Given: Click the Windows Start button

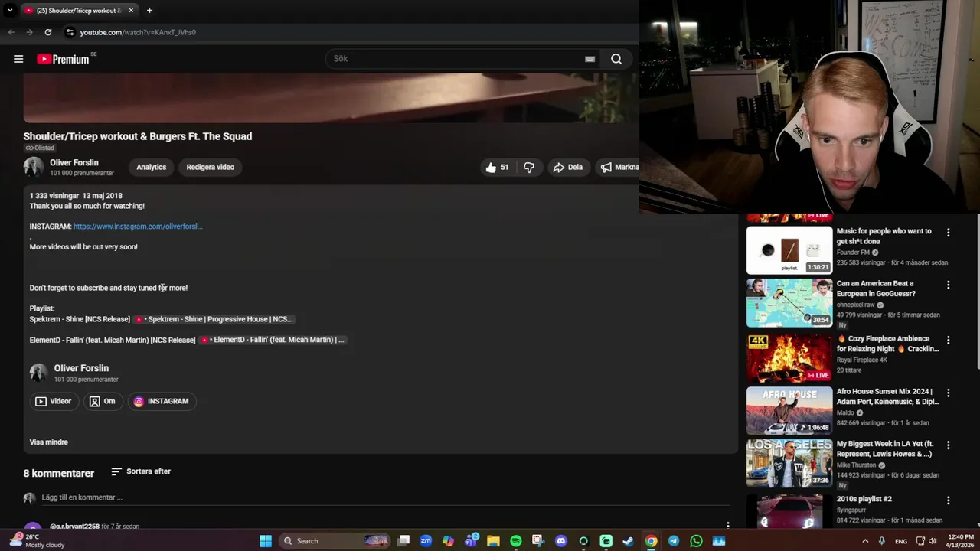Looking at the screenshot, I should coord(266,541).
